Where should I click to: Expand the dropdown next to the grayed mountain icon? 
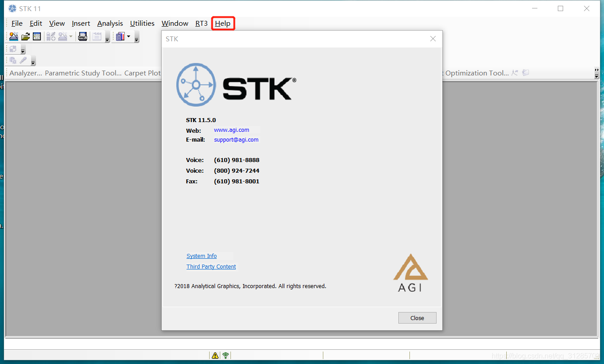(71, 36)
